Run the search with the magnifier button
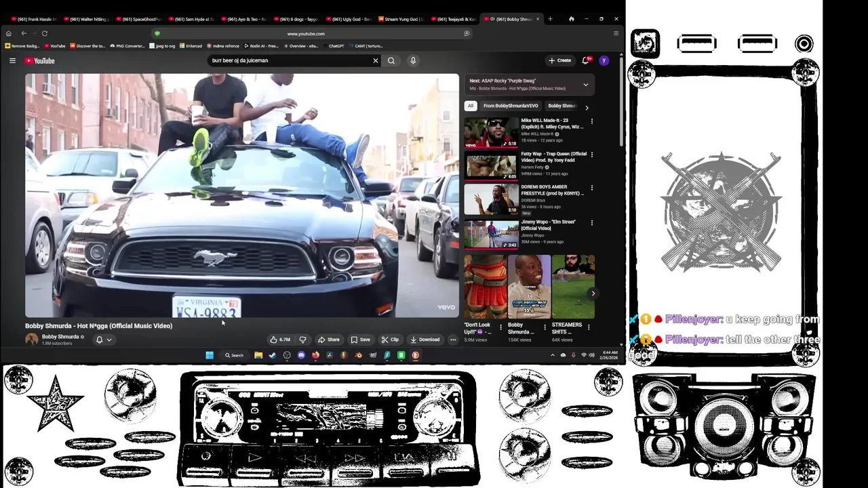Screen dimensions: 868x488 [x=391, y=60]
